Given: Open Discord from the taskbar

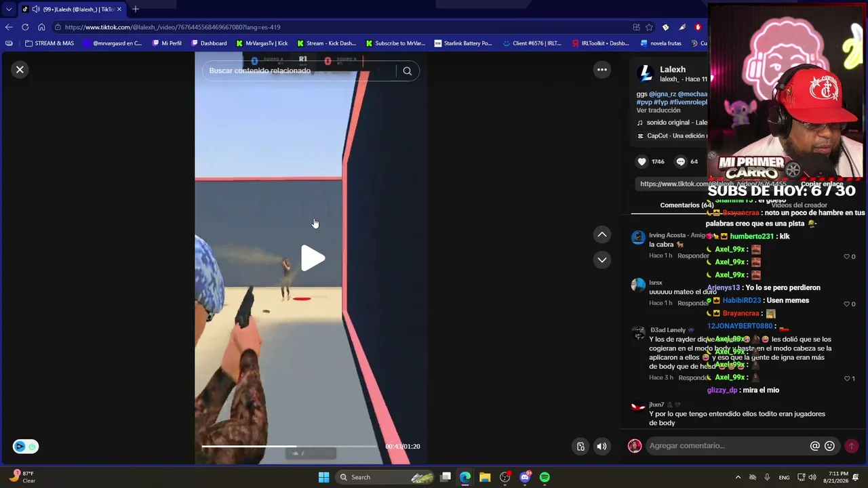Looking at the screenshot, I should click(x=525, y=477).
